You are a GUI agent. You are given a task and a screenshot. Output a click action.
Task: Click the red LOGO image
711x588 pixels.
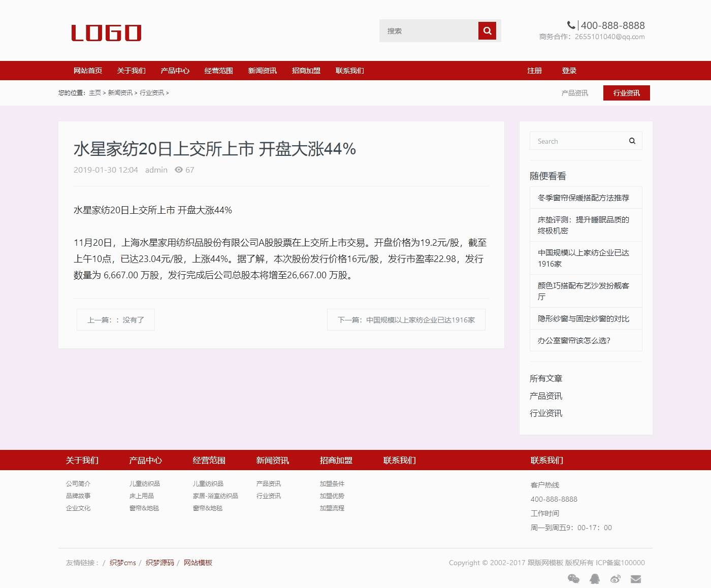[106, 33]
